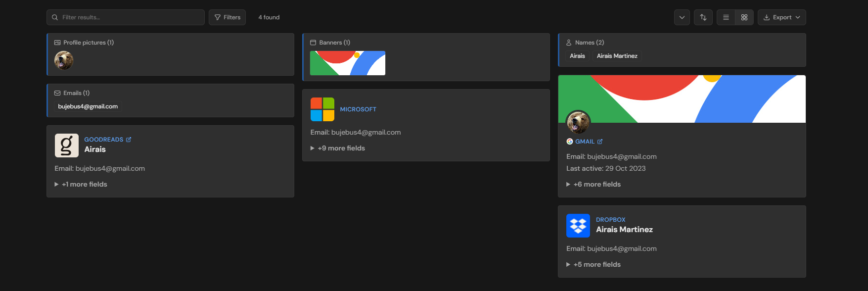Viewport: 868px width, 291px height.
Task: Click the Dropbox logo icon
Action: (x=578, y=226)
